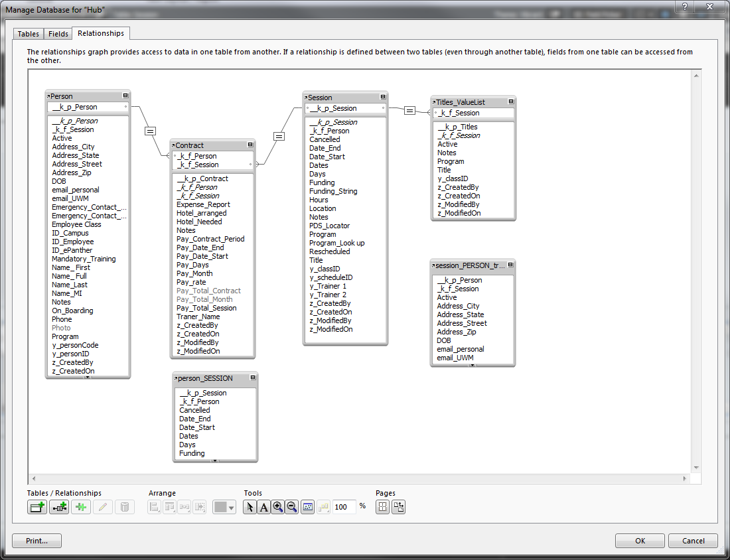Select the arrow pointer tool

[250, 507]
